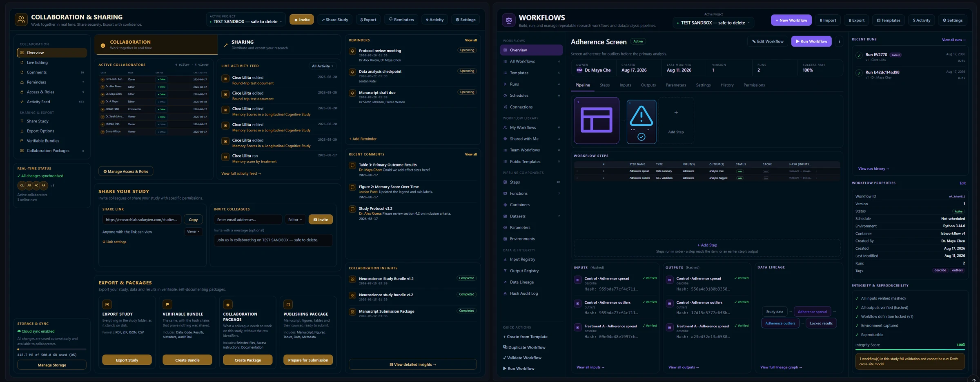The width and height of the screenshot is (980, 382).
Task: Click the View run history link
Action: coord(873,169)
